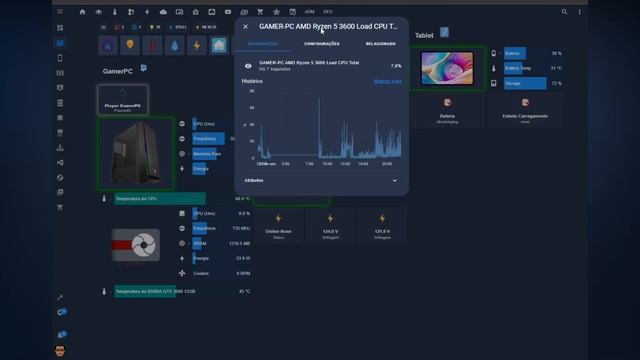This screenshot has width=640, height=360.
Task: Open the hamburger sidebar menu
Action: pos(60,11)
